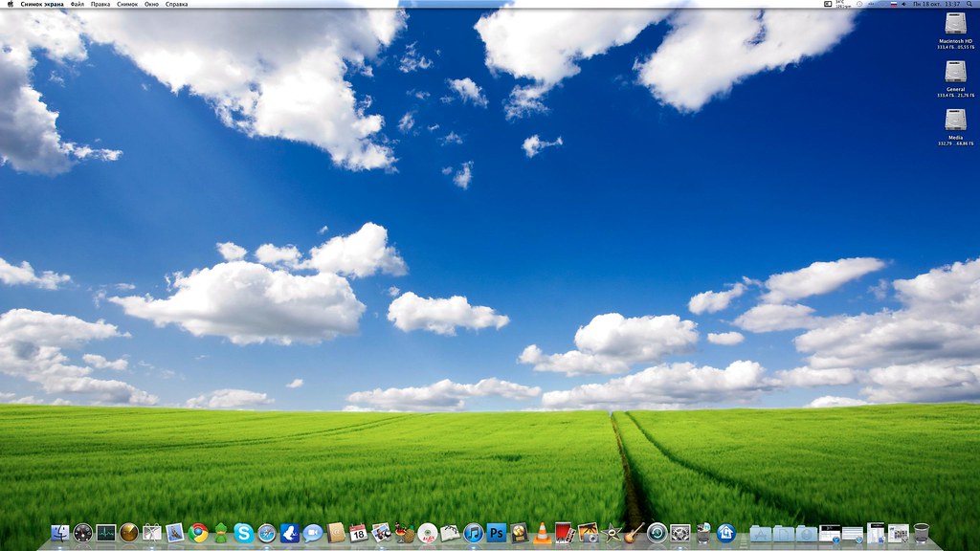Launch Safari compass icon in dock
The image size is (980, 551).
(x=267, y=533)
